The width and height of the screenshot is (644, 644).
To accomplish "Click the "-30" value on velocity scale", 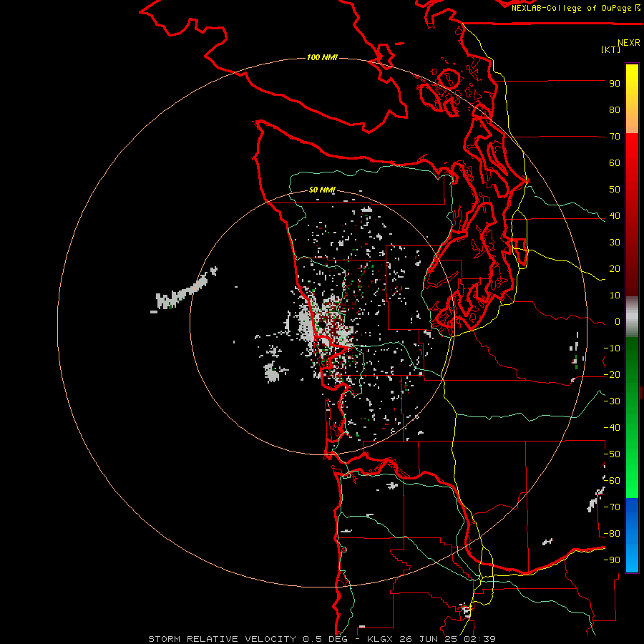I will click(612, 401).
